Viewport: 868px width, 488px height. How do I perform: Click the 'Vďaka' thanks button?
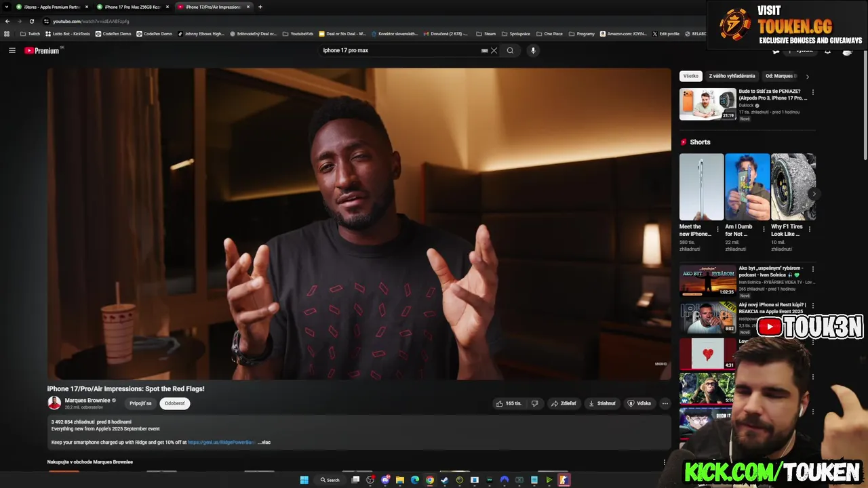click(x=639, y=403)
